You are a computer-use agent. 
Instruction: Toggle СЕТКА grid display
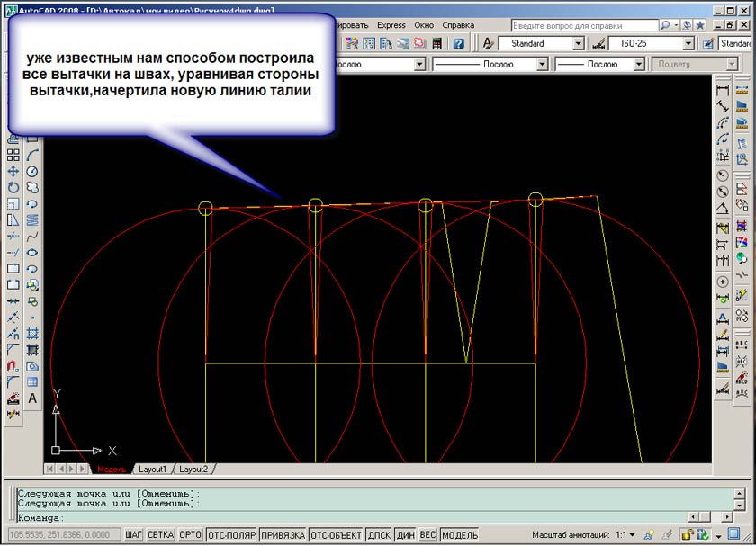click(161, 534)
